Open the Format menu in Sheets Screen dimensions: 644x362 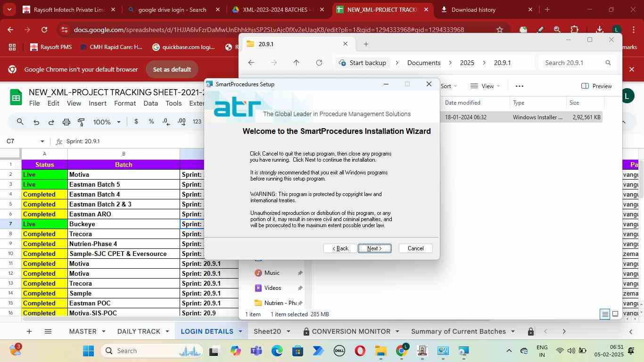(125, 103)
